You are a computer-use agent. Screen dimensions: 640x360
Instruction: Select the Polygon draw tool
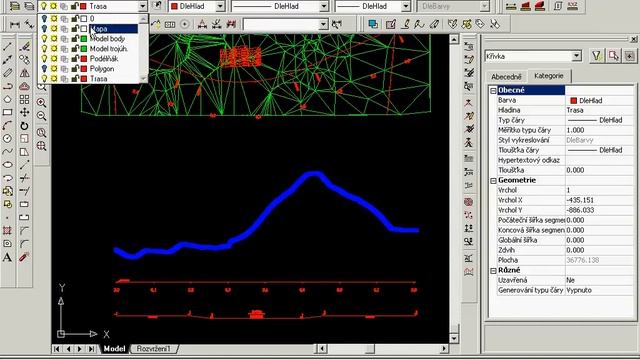[7, 99]
